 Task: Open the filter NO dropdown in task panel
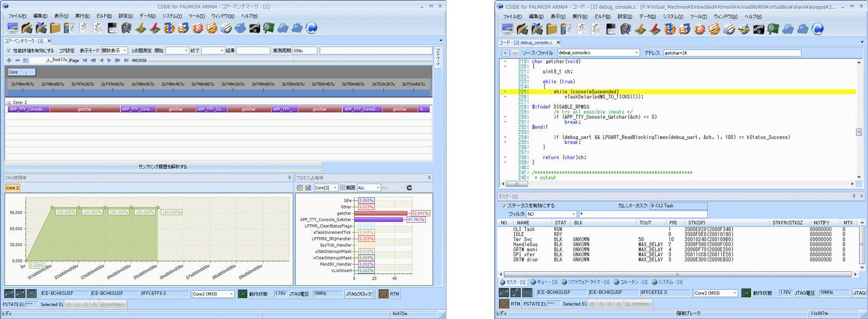click(551, 214)
